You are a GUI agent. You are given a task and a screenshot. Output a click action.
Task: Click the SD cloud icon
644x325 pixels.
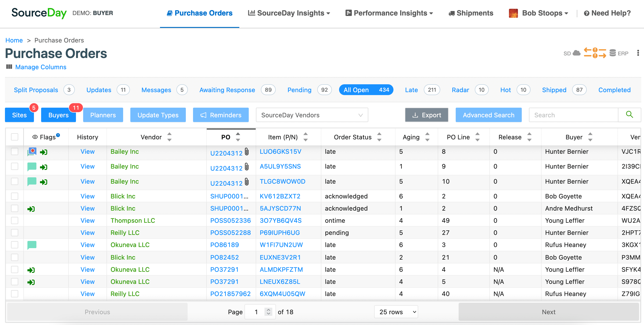coord(577,53)
